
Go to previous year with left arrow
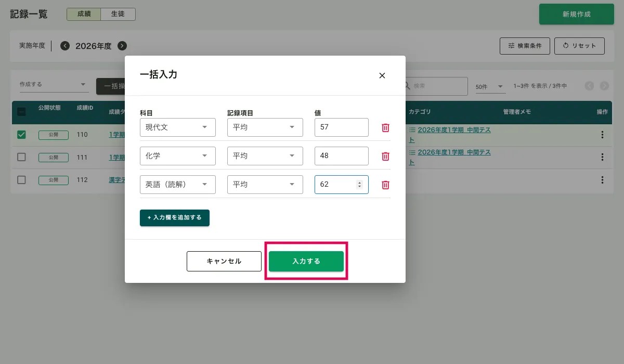[x=65, y=46]
